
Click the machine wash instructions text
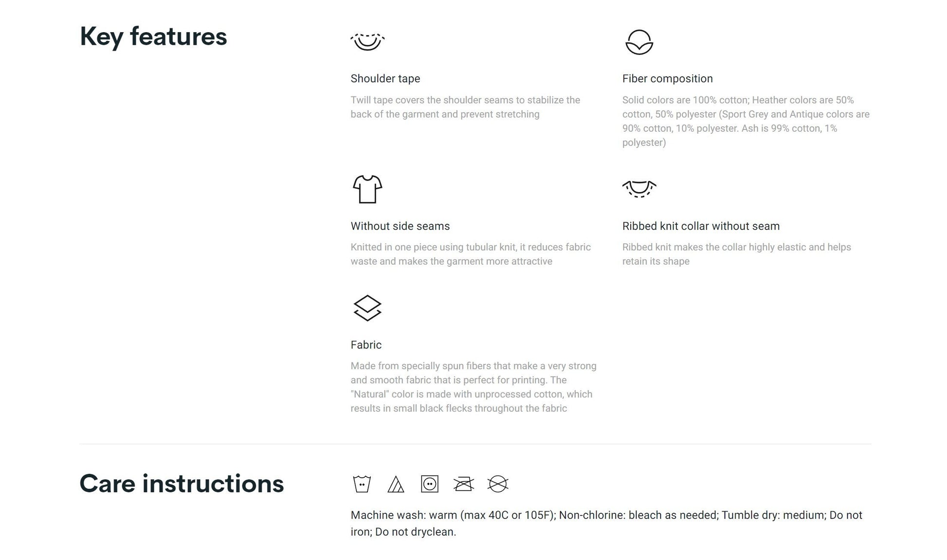(x=606, y=523)
